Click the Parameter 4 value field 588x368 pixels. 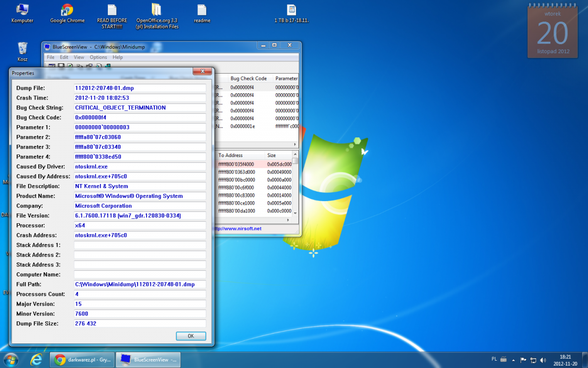click(x=140, y=157)
